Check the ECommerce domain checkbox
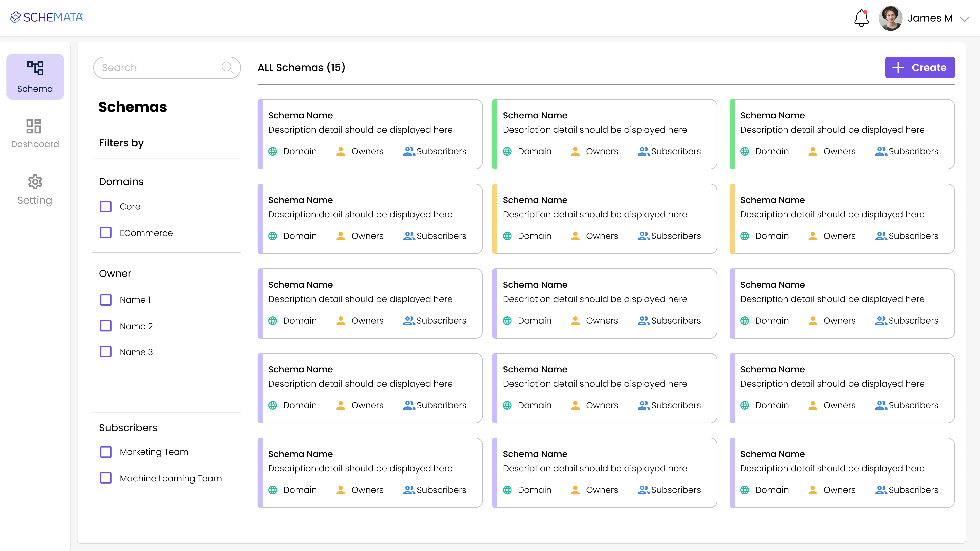The image size is (980, 551). [x=106, y=233]
